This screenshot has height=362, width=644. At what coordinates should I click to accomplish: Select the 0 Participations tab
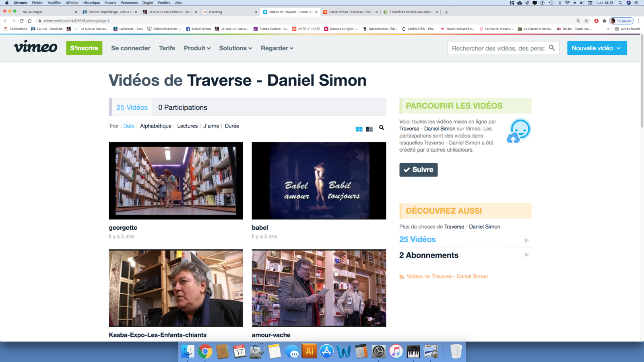pyautogui.click(x=183, y=107)
